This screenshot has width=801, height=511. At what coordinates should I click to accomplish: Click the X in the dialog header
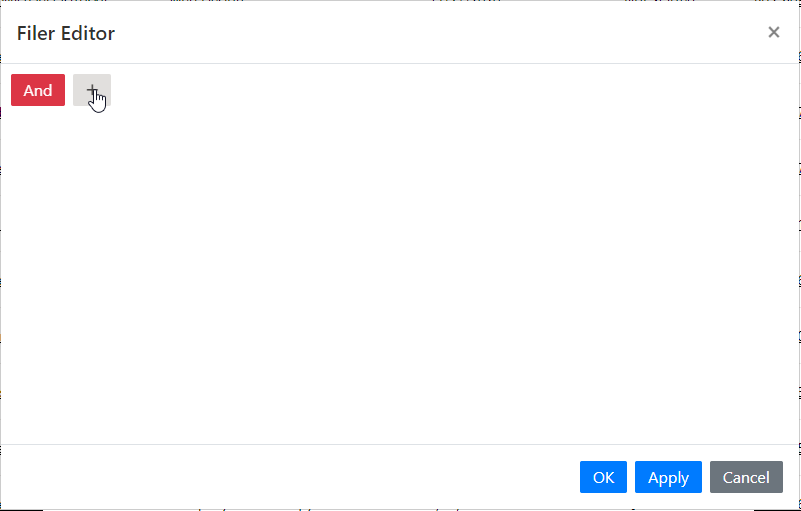[773, 33]
